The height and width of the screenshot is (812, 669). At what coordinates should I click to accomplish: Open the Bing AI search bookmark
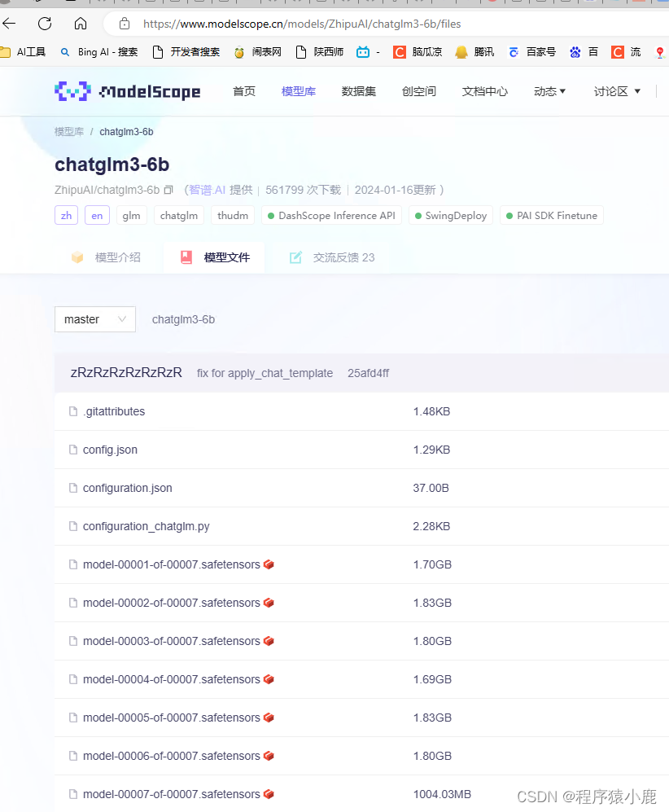(x=98, y=52)
